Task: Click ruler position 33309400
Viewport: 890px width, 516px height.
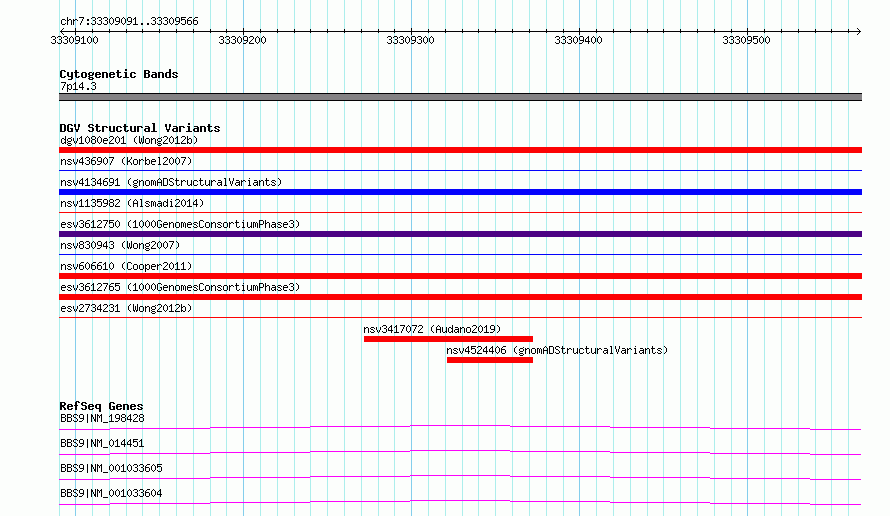Action: pos(578,40)
